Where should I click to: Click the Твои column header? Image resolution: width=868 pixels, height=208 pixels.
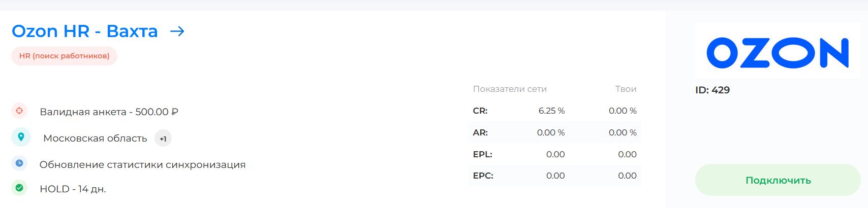click(626, 89)
